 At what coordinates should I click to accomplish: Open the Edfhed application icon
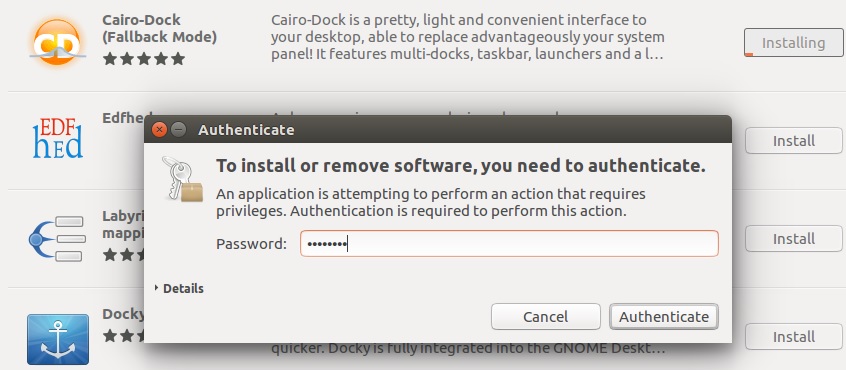(x=57, y=139)
